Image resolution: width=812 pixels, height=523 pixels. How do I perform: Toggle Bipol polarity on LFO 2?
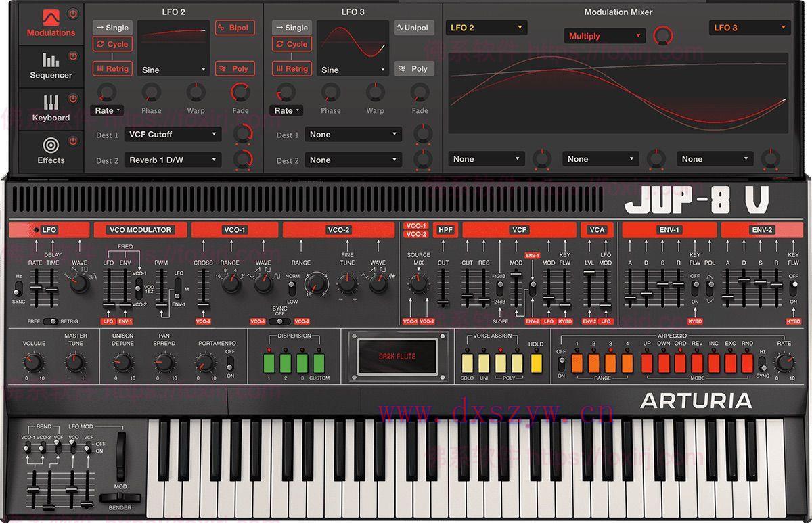[x=234, y=28]
